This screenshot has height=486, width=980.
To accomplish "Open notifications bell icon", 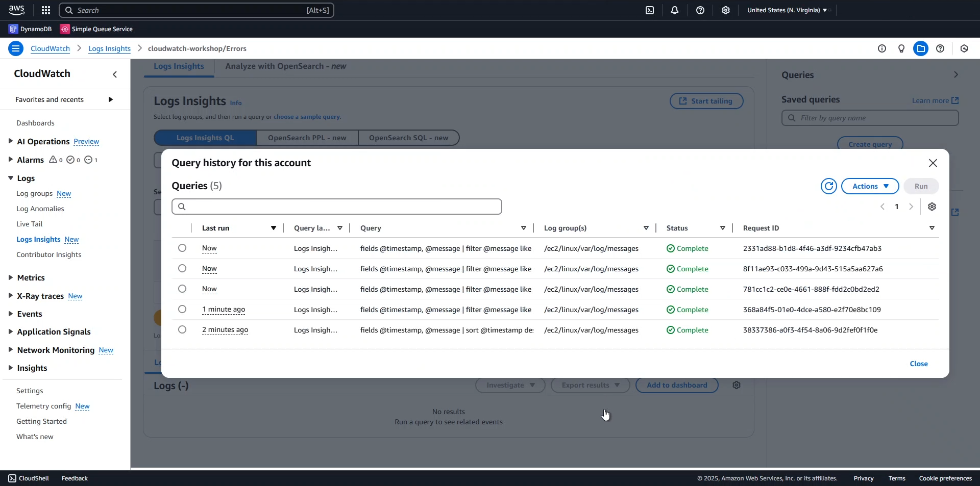I will click(675, 10).
